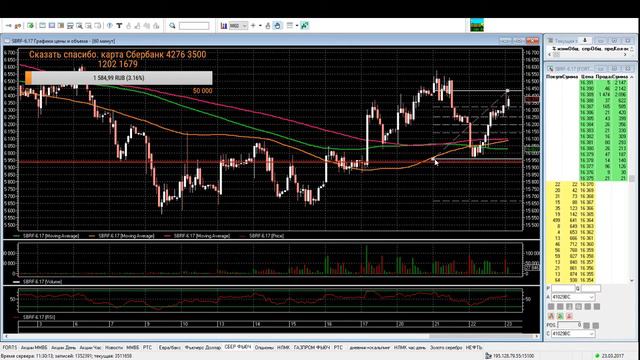Click the orange order icon above POS
Viewport: 640px width, 360px height.
[x=551, y=316]
